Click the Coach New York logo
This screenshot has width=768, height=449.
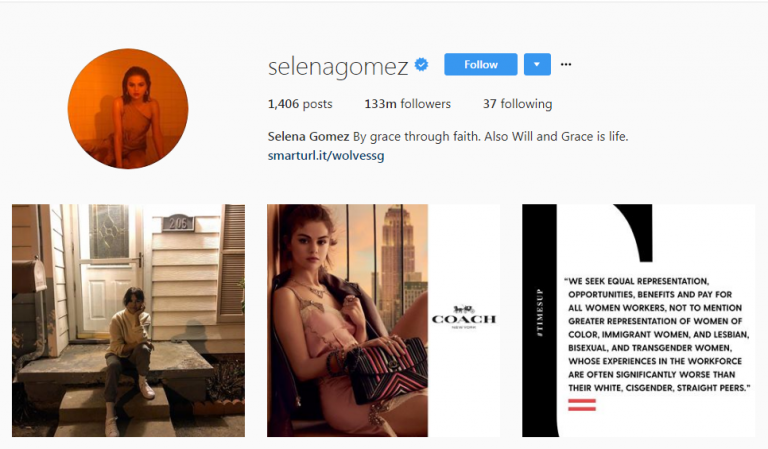tap(464, 317)
